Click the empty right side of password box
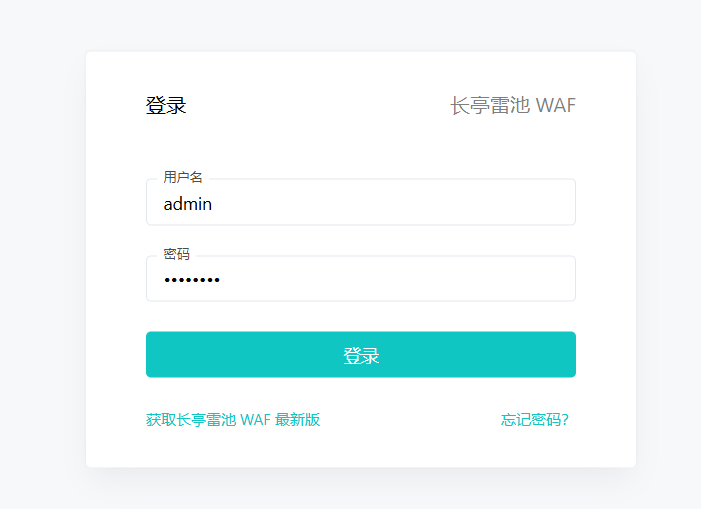This screenshot has height=509, width=701. click(450, 280)
